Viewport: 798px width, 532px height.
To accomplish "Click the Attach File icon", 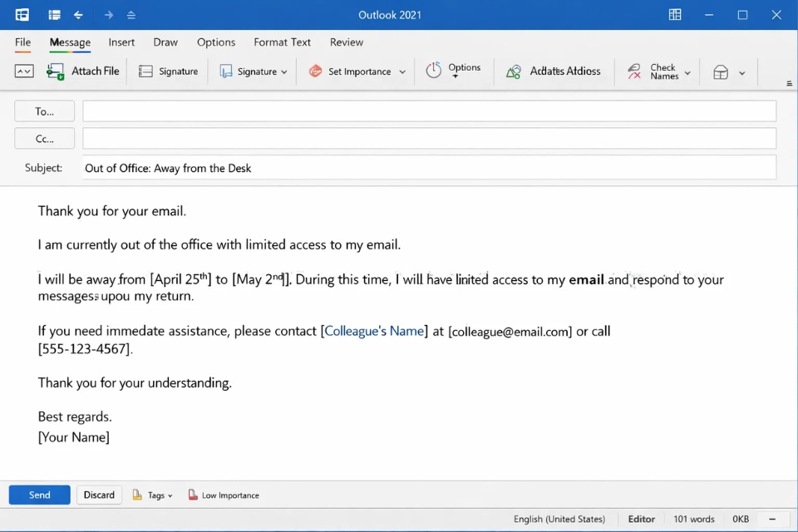I will tap(55, 71).
